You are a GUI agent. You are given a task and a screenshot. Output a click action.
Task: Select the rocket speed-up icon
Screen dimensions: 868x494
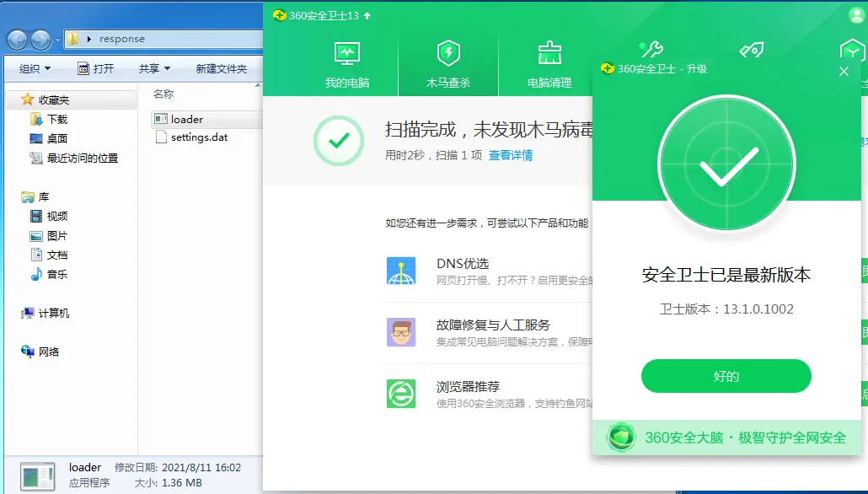pos(751,50)
